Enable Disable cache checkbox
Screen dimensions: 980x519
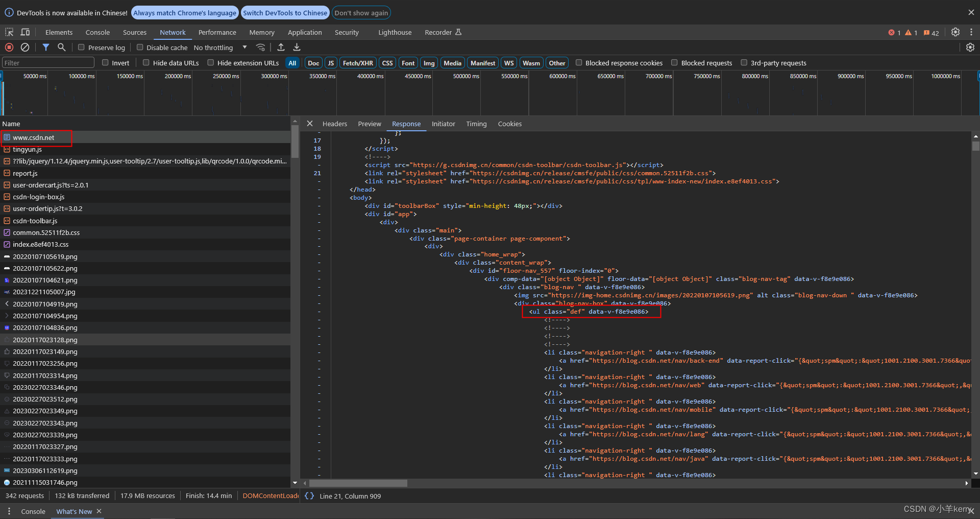(x=139, y=47)
